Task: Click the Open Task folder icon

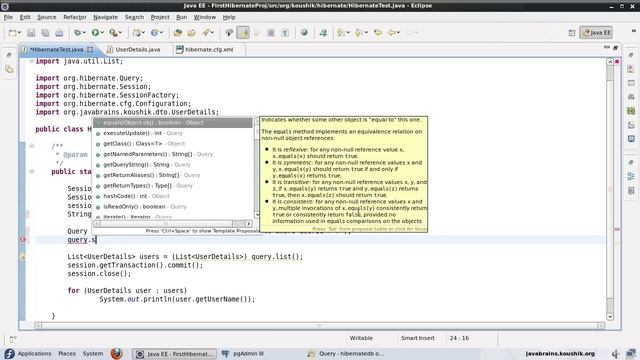Action: point(191,33)
